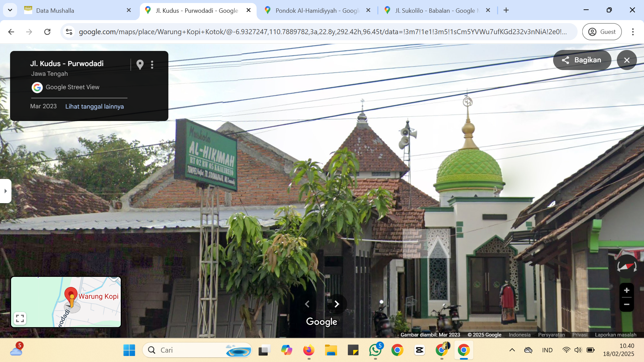Viewport: 644px width, 362px height.
Task: Open the active Chrome window icon
Action: (x=464, y=350)
